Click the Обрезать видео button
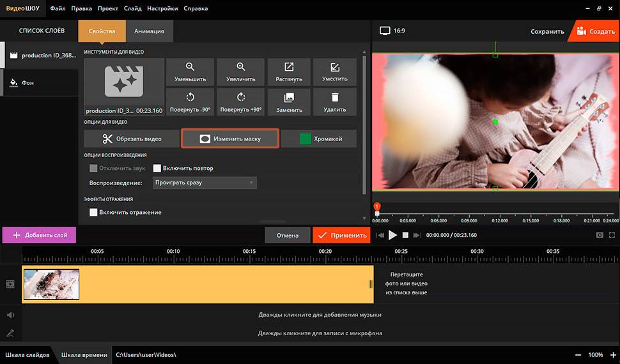Image resolution: width=620 pixels, height=364 pixels. click(132, 139)
